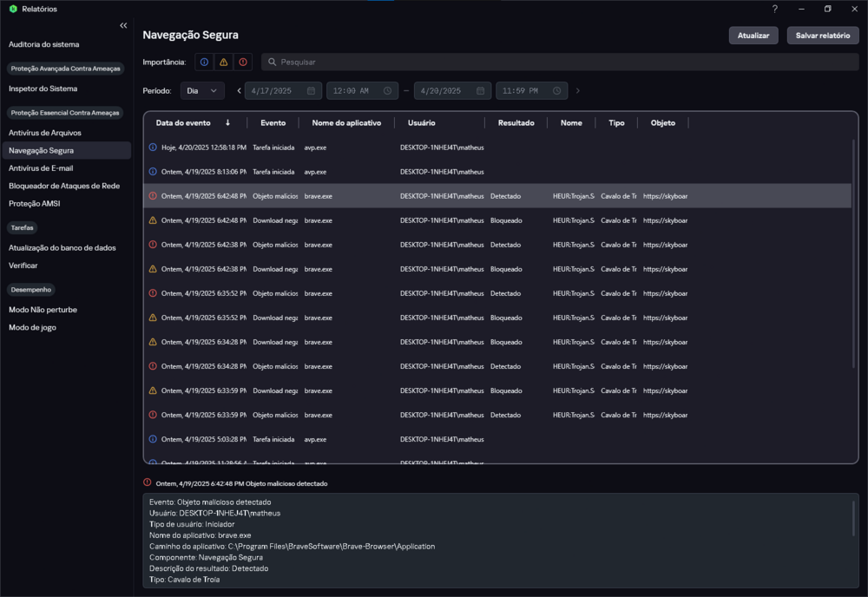Collapse the sidebar with the double-chevron icon
This screenshot has height=597, width=868.
[x=123, y=26]
